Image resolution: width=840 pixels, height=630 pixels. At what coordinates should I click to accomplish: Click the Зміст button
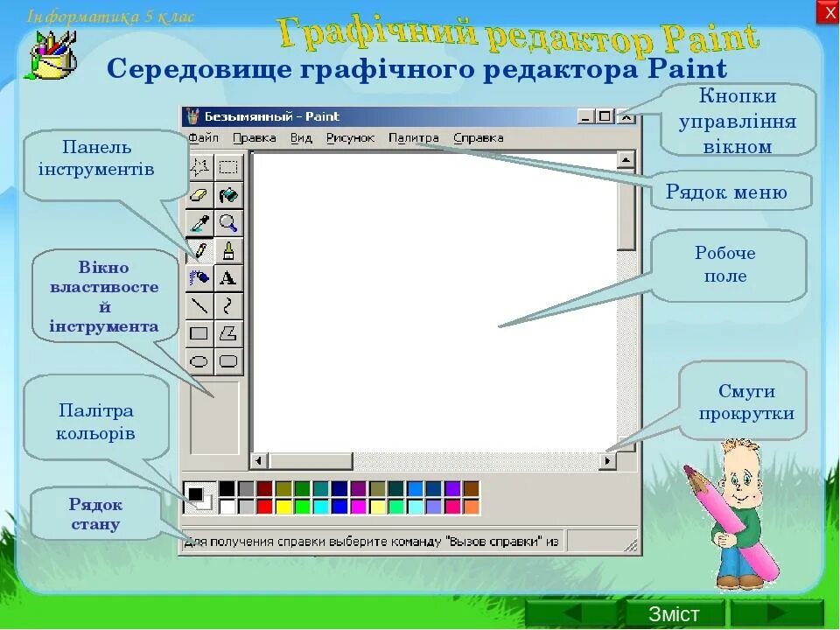[674, 614]
